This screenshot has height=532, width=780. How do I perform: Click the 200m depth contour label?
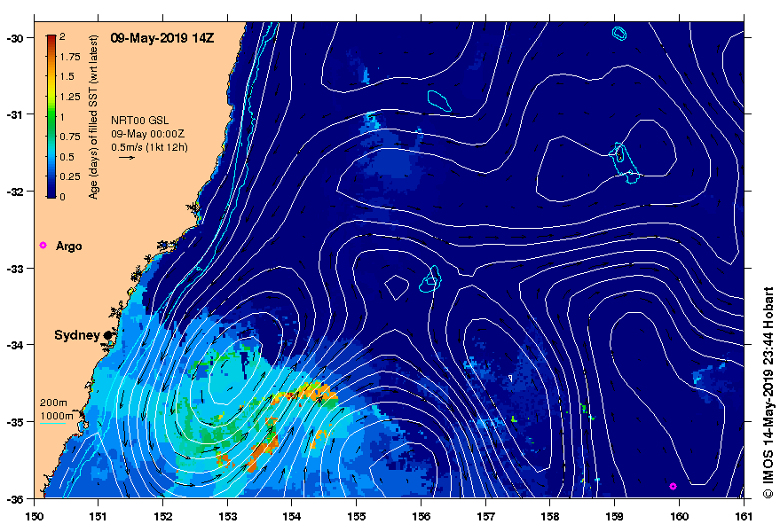coord(54,403)
